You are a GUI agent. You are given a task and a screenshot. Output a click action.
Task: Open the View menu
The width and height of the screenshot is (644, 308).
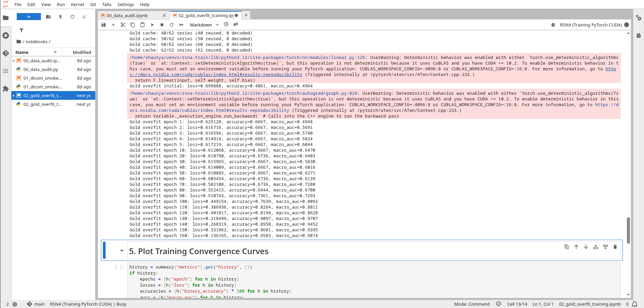[46, 4]
